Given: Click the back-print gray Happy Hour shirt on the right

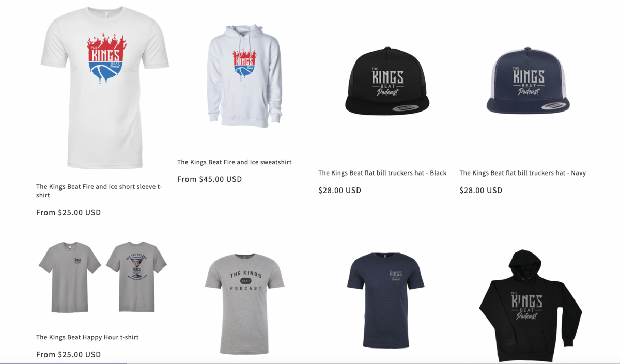Looking at the screenshot, I should click(x=136, y=277).
